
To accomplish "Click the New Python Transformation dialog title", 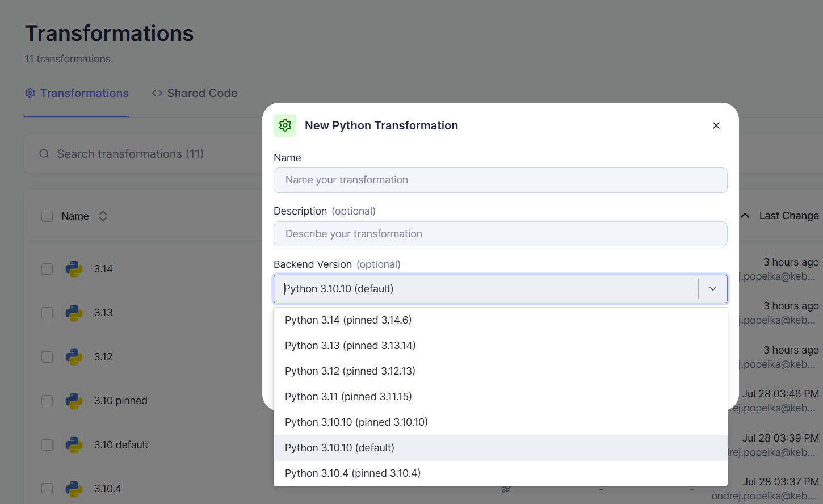I will 381,125.
